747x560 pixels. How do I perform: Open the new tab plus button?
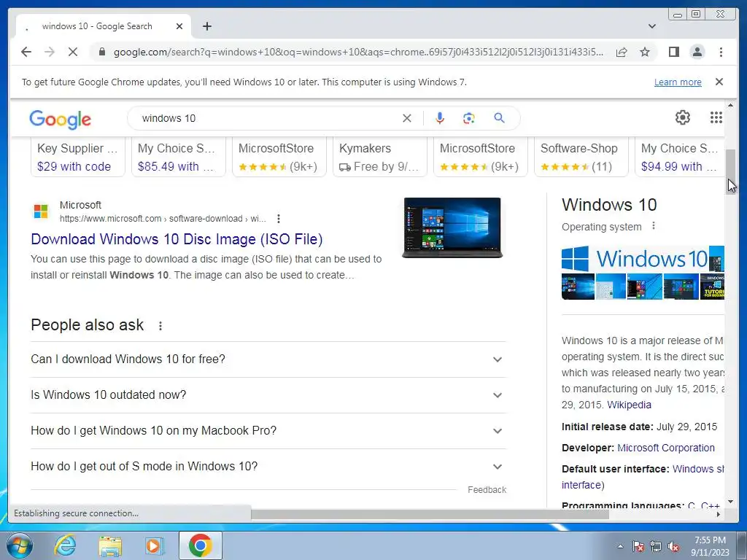pos(206,26)
